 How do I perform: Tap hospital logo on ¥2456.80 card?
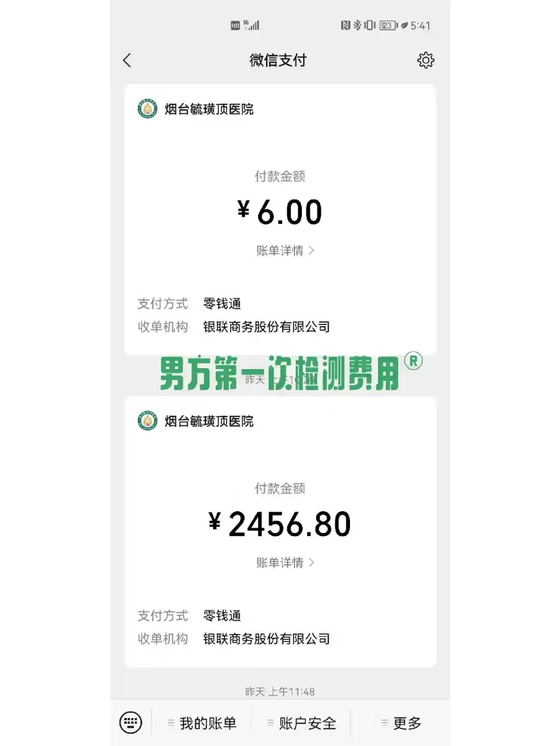(x=147, y=421)
